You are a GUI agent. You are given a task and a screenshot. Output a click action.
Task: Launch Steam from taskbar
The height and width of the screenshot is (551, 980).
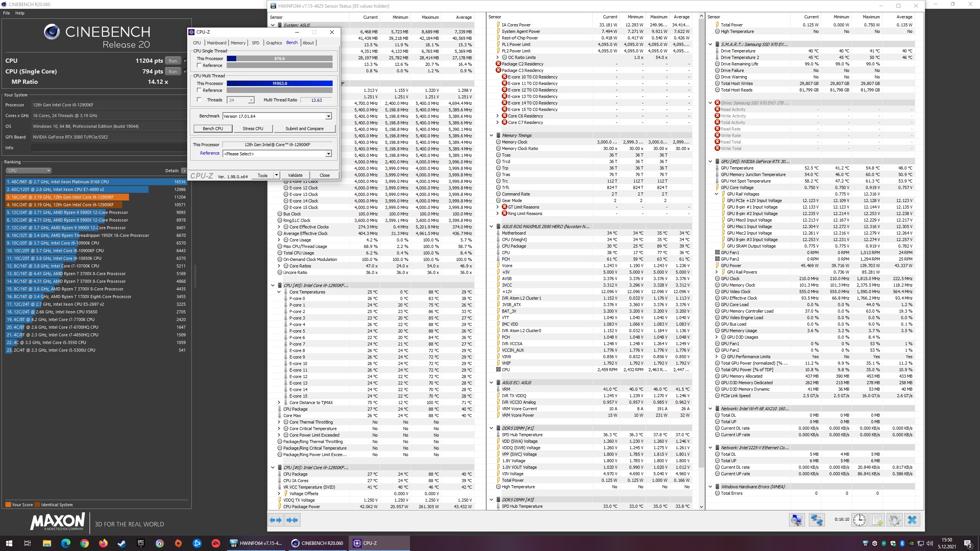tap(122, 543)
